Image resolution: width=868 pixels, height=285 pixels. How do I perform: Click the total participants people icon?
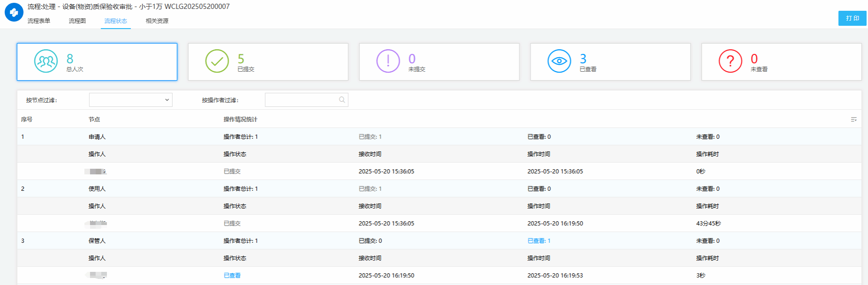click(x=46, y=61)
